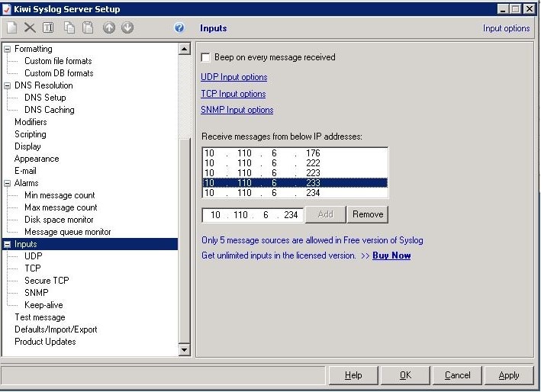Screen dimensions: 541x392
Task: Click the Move Down arrow icon
Action: point(127,27)
